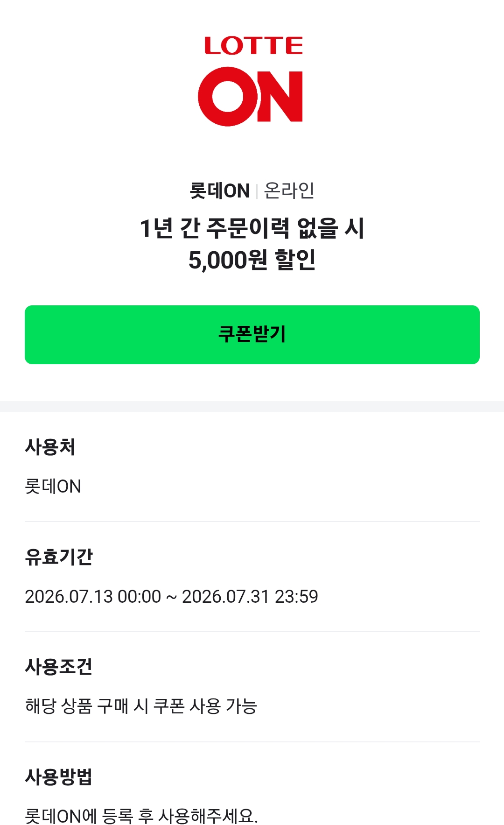Image resolution: width=504 pixels, height=825 pixels.
Task: Click the start date 2026.07.13 00:00
Action: tap(93, 596)
